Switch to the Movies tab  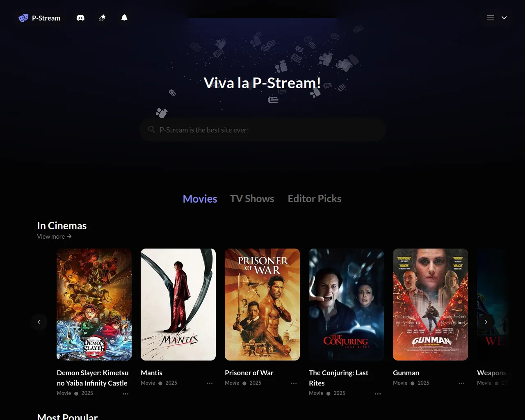coord(200,199)
